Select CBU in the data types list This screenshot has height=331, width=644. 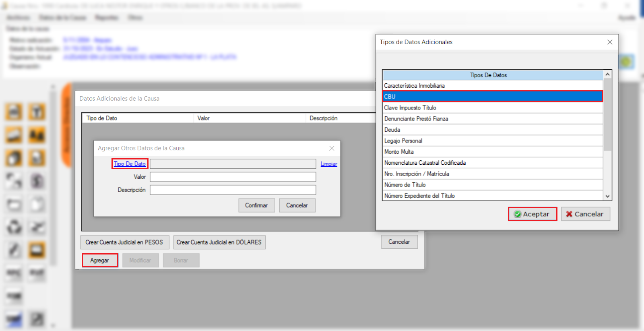(492, 97)
